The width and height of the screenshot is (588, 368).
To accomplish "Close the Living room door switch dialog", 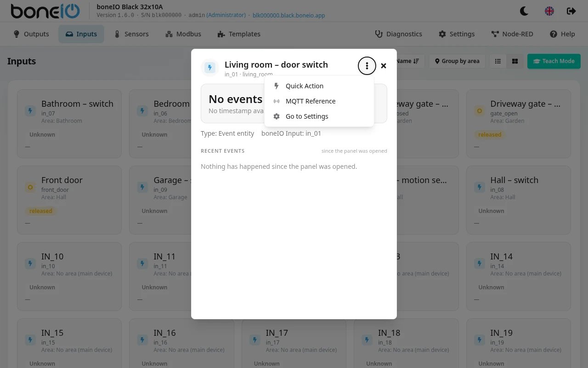I will coord(384,66).
